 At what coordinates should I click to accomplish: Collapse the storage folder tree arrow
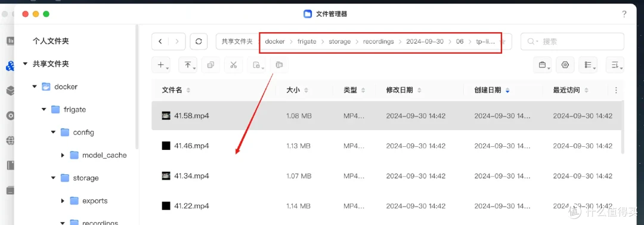(53, 178)
